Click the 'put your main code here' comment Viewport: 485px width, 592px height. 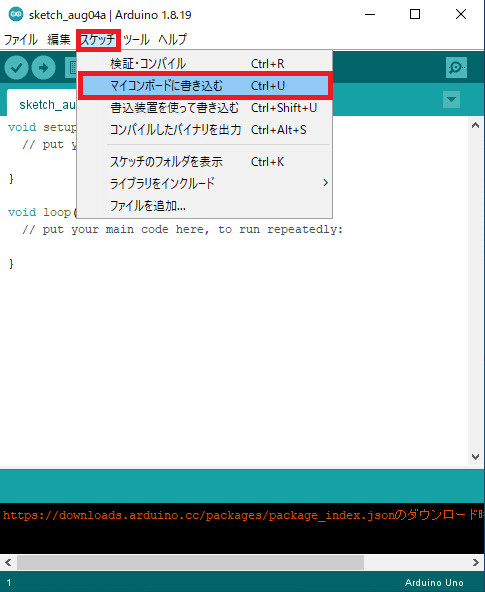click(x=182, y=230)
